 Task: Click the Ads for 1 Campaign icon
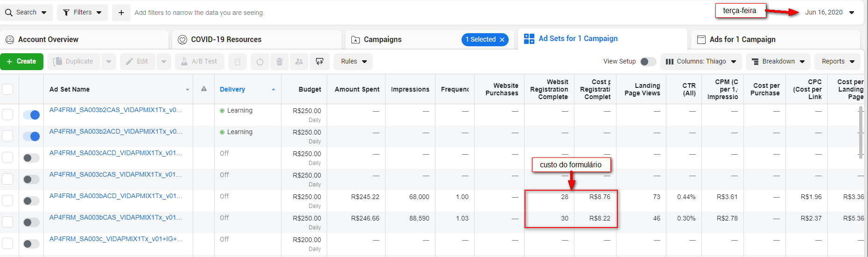(x=701, y=40)
